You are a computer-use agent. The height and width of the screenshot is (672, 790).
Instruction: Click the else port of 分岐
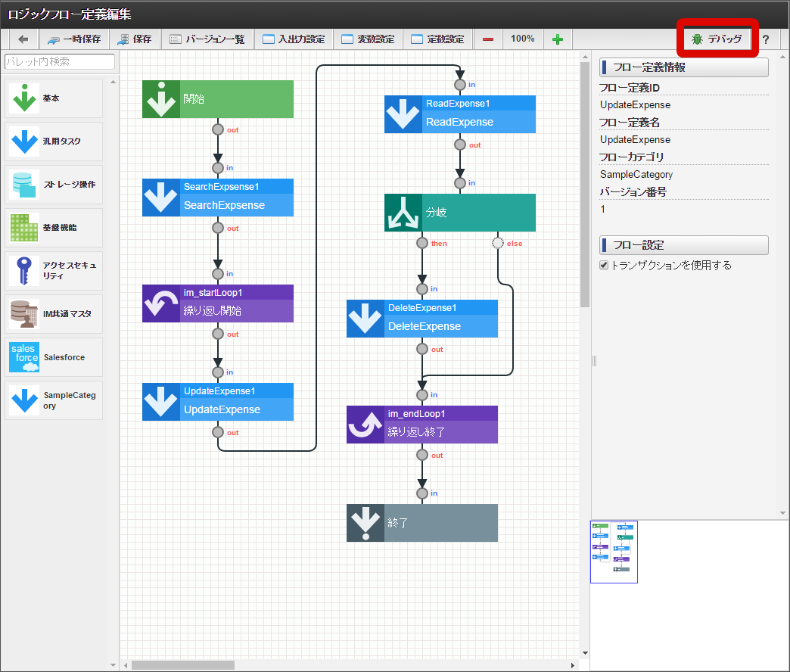pyautogui.click(x=498, y=244)
